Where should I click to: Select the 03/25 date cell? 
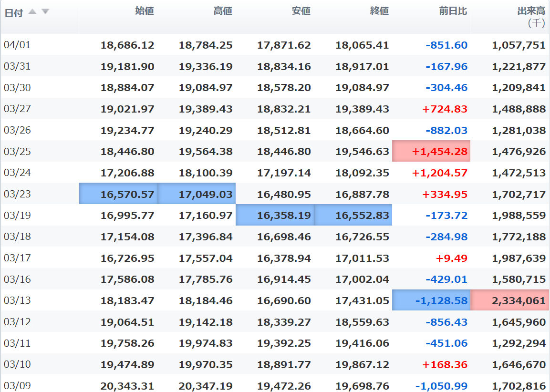coord(17,152)
